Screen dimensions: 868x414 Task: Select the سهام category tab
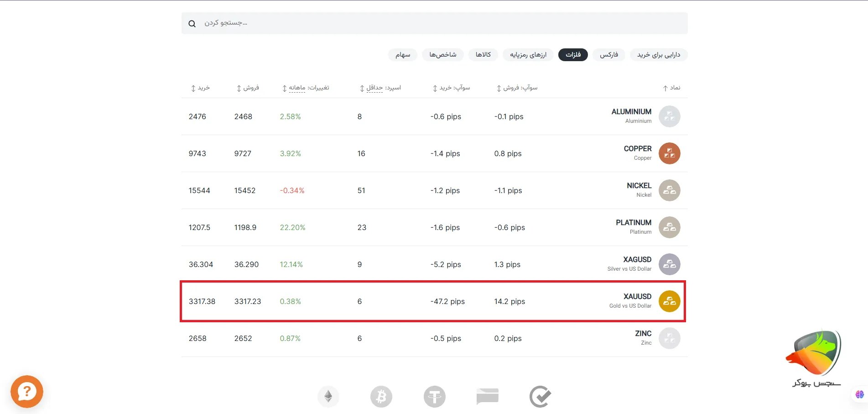(x=402, y=55)
